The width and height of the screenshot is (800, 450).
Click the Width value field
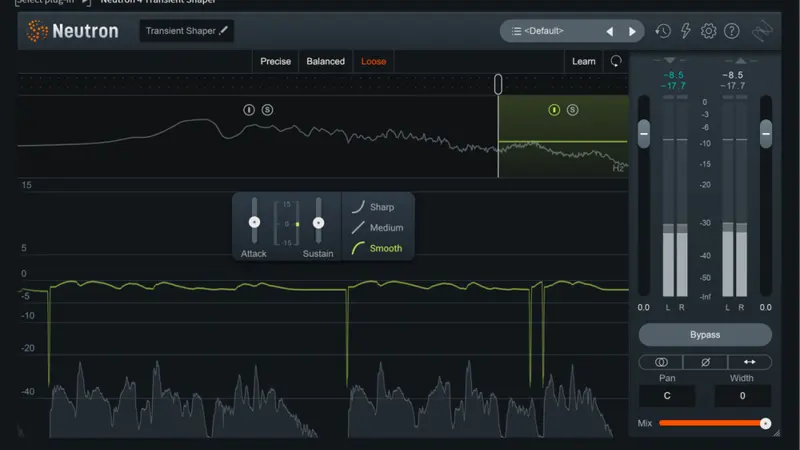[742, 396]
